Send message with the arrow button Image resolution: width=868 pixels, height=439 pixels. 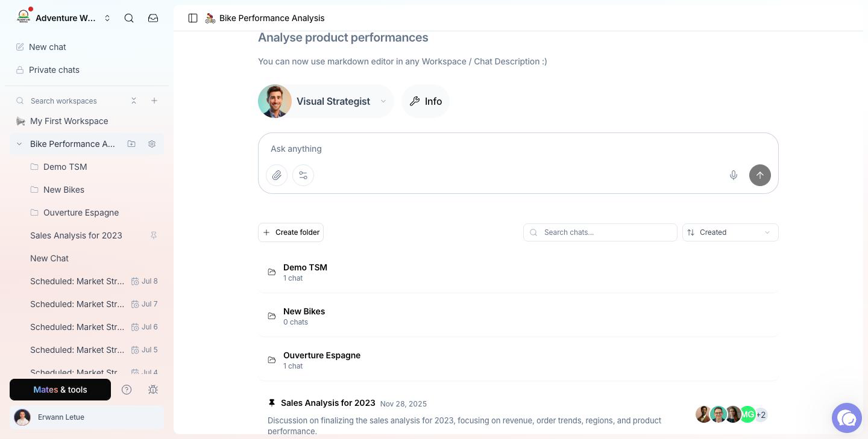[x=760, y=175]
